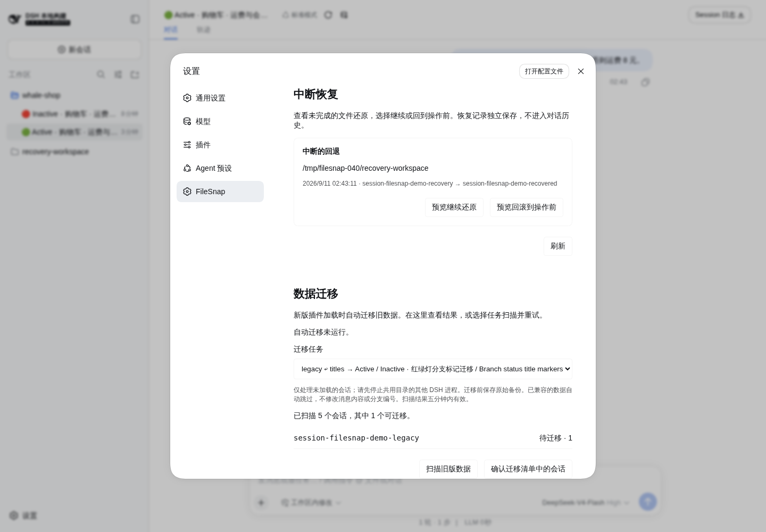Click the new folder icon in the 工作区 header
This screenshot has width=766, height=532.
point(135,74)
